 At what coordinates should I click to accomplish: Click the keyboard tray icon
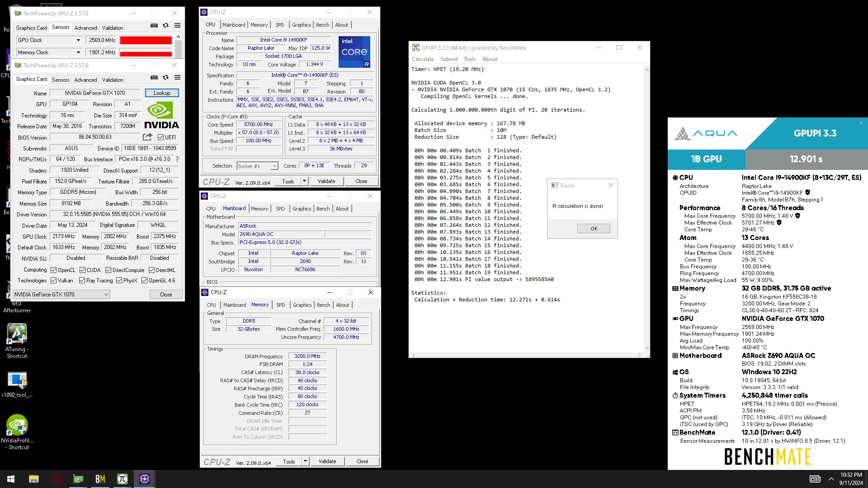[x=815, y=479]
